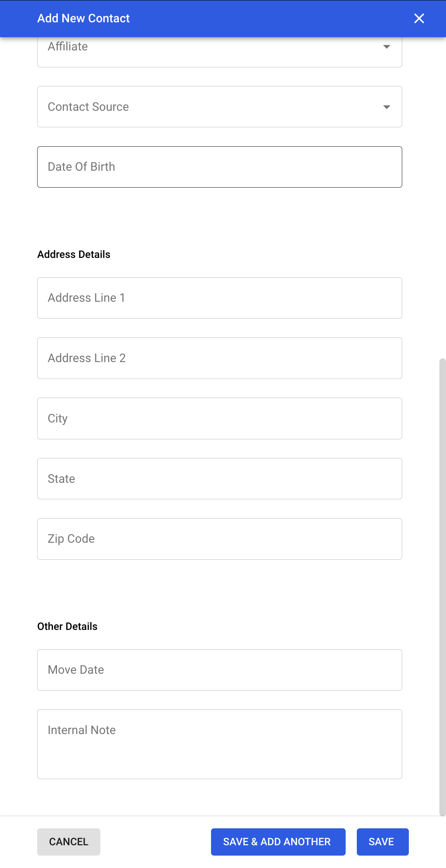Click inside the Internal Note textarea
The height and width of the screenshot is (868, 446).
tap(219, 744)
